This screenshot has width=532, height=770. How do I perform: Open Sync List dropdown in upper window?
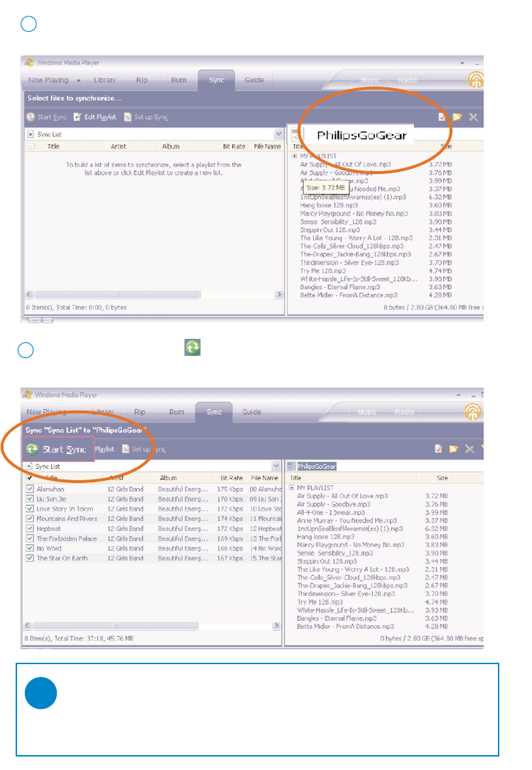click(278, 134)
